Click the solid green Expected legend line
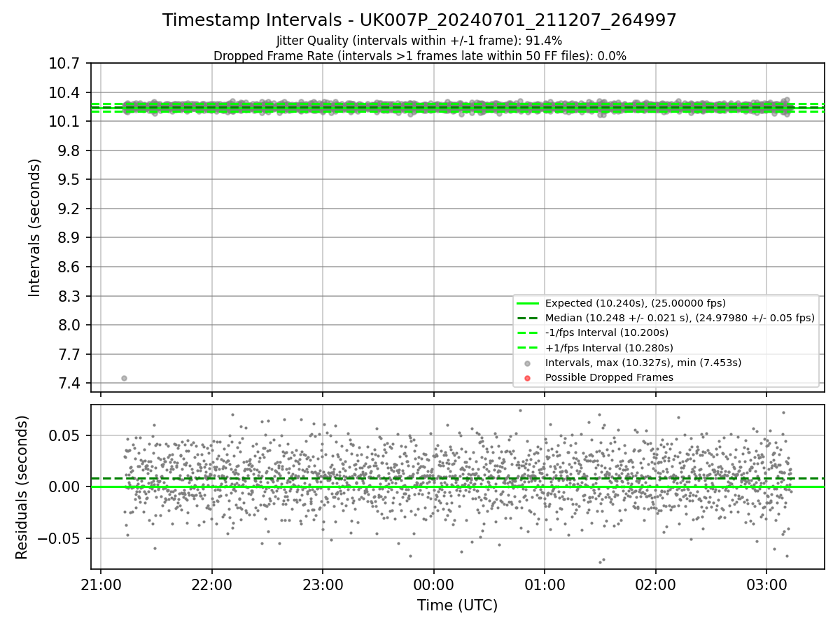This screenshot has width=840, height=630. pyautogui.click(x=528, y=303)
